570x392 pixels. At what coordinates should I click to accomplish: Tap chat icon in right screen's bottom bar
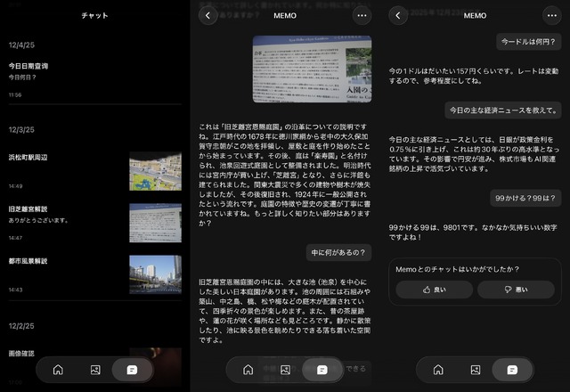click(512, 369)
